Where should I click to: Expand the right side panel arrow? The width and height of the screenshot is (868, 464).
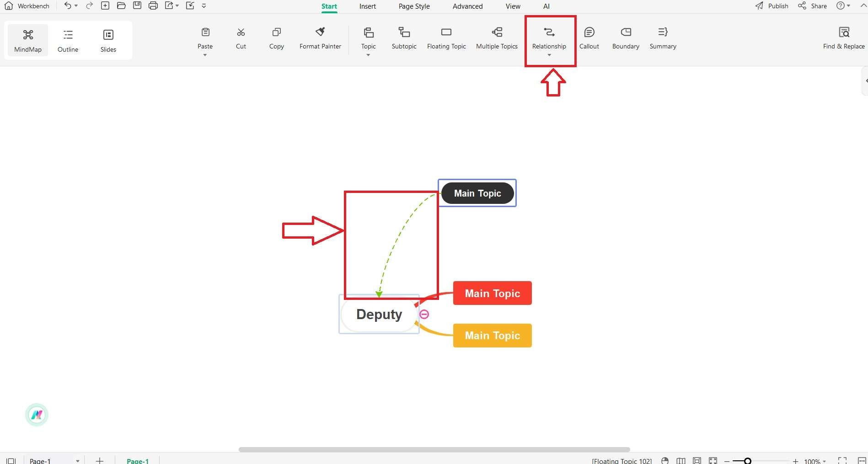(865, 81)
